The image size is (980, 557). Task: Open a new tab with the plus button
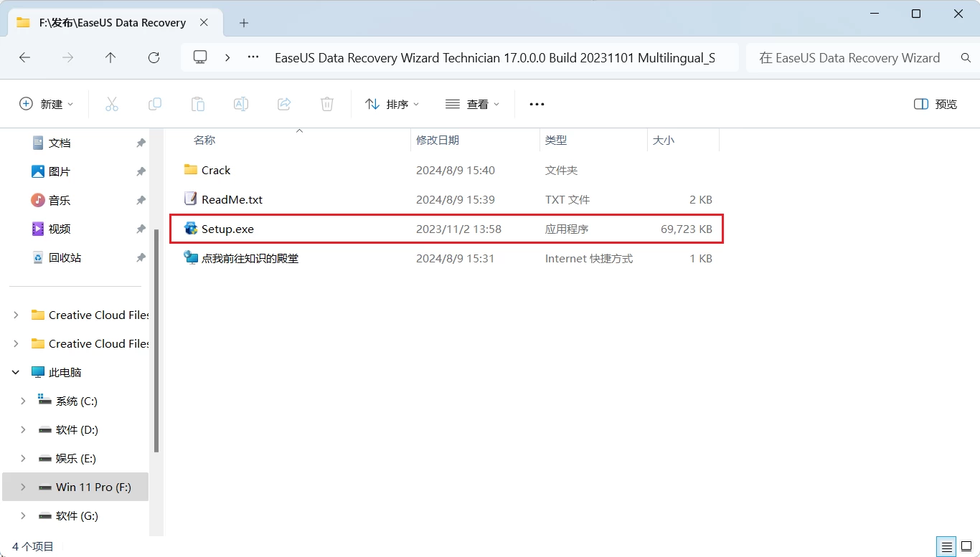pos(244,23)
